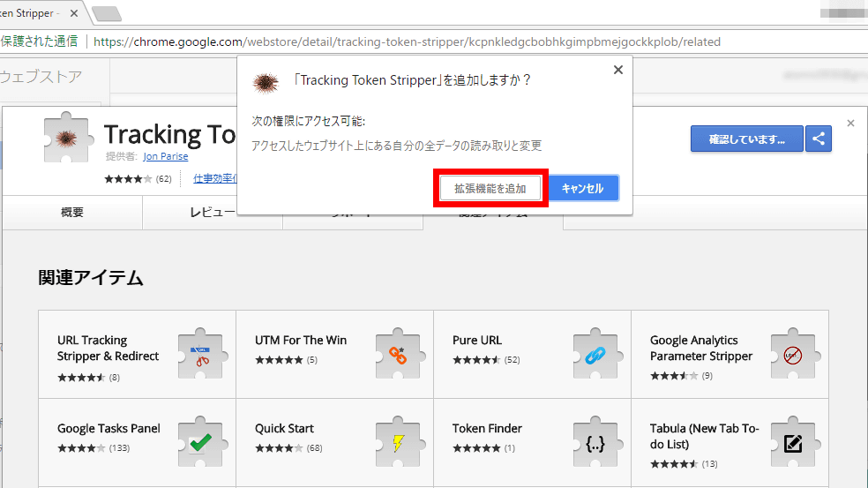Close the add-extension dialog with X
868x488 pixels.
[x=618, y=70]
